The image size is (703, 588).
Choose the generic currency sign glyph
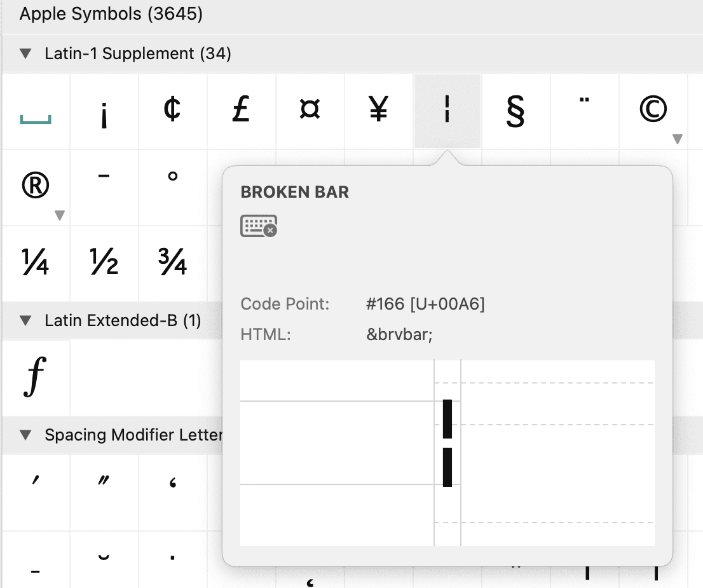coord(310,111)
